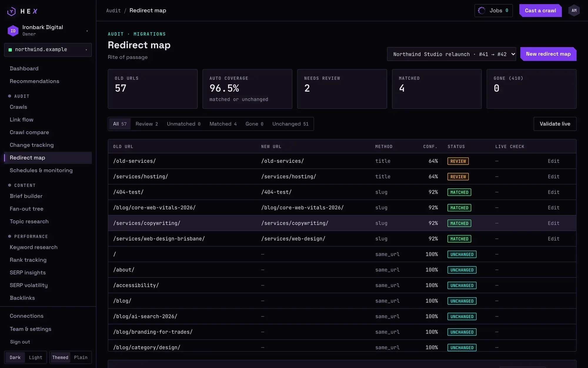Switch to Light mode

pos(36,357)
